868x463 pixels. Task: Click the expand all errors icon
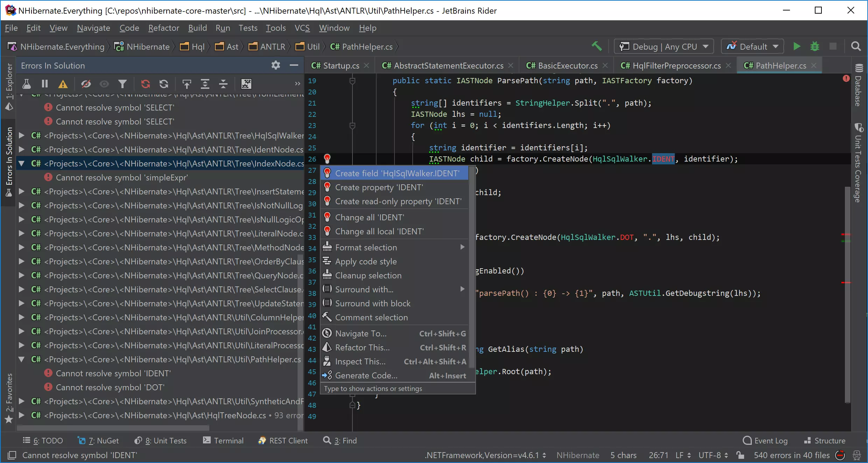(x=205, y=84)
